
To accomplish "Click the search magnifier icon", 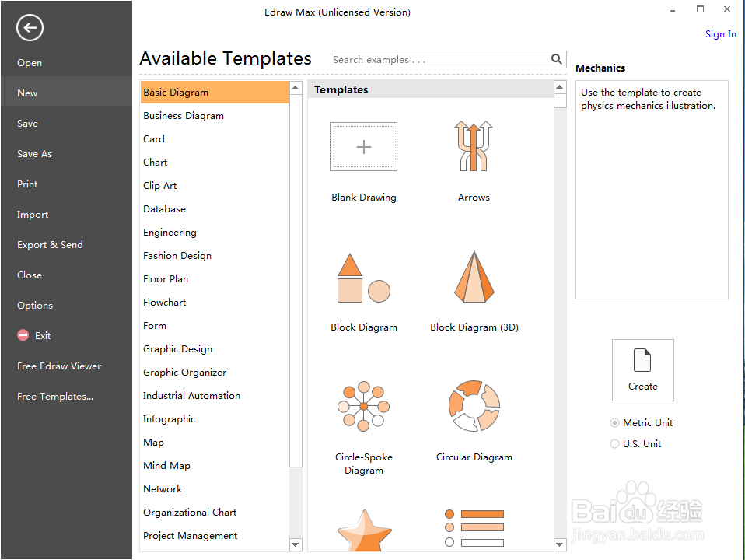I will pos(556,59).
